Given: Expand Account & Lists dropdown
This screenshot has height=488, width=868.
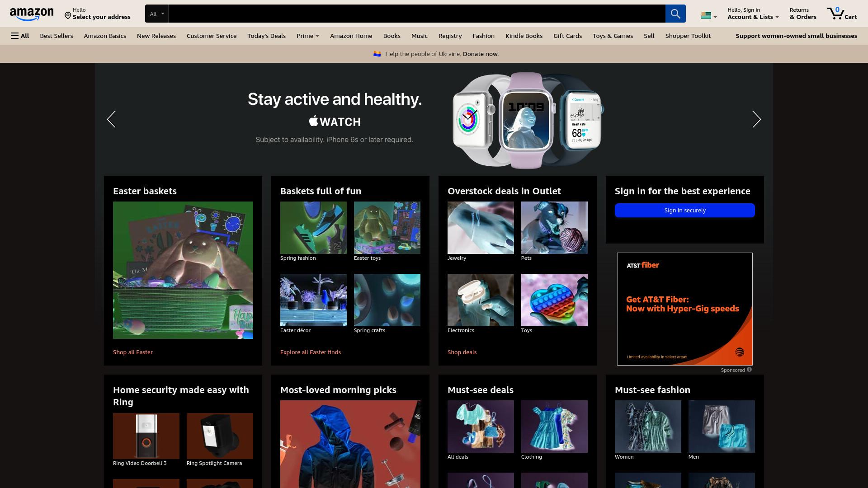Looking at the screenshot, I should 753,14.
